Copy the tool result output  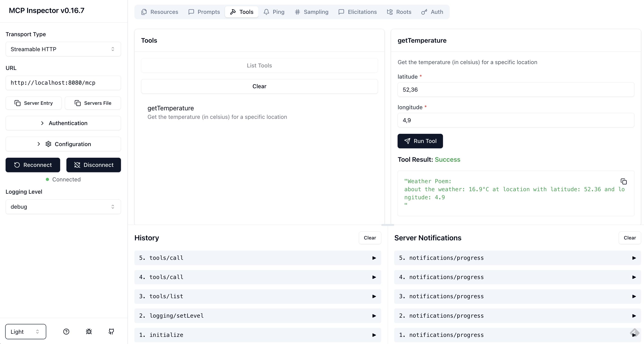[x=623, y=181]
